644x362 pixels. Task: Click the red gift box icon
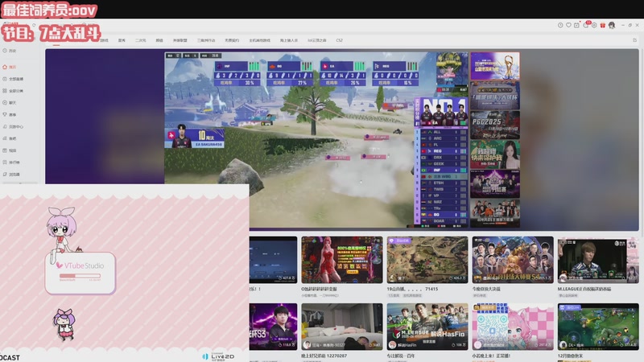tap(602, 26)
